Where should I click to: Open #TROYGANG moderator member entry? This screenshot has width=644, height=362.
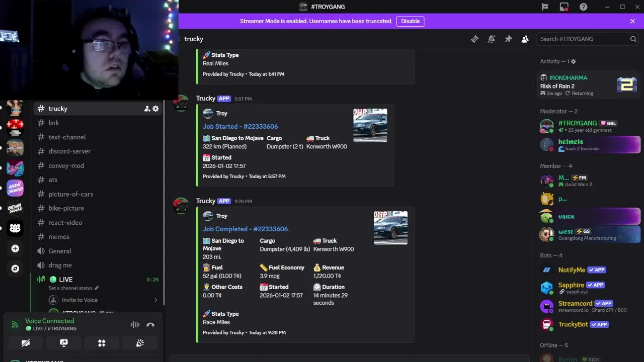pos(589,126)
